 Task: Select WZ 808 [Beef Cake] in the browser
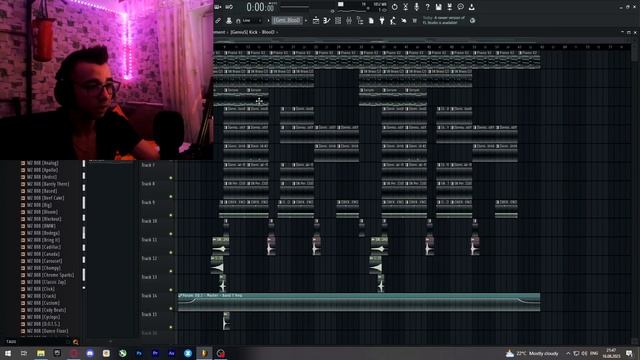tap(45, 198)
